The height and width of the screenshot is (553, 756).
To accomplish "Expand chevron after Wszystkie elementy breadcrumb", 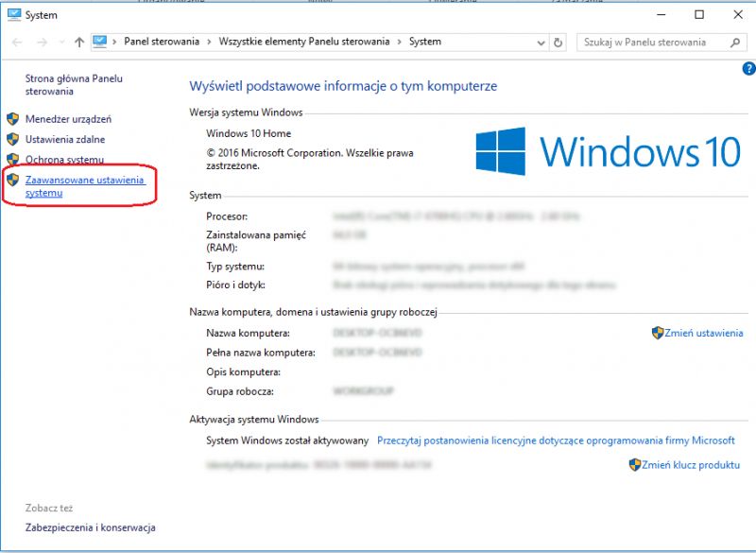I will (x=400, y=42).
